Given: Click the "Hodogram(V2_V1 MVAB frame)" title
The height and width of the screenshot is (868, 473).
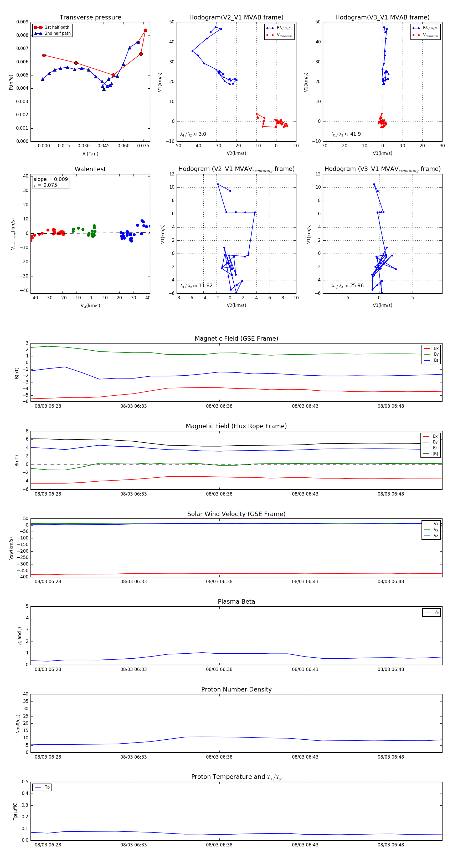Looking at the screenshot, I should click(236, 18).
